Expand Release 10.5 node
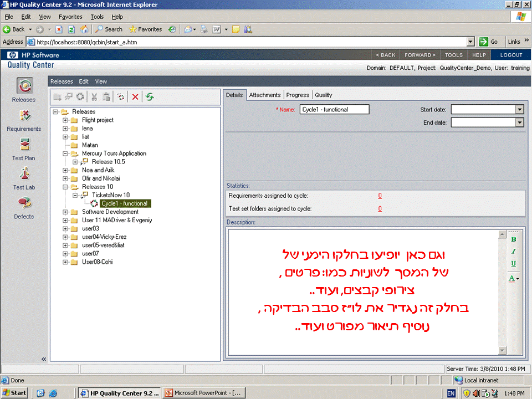 [75, 162]
